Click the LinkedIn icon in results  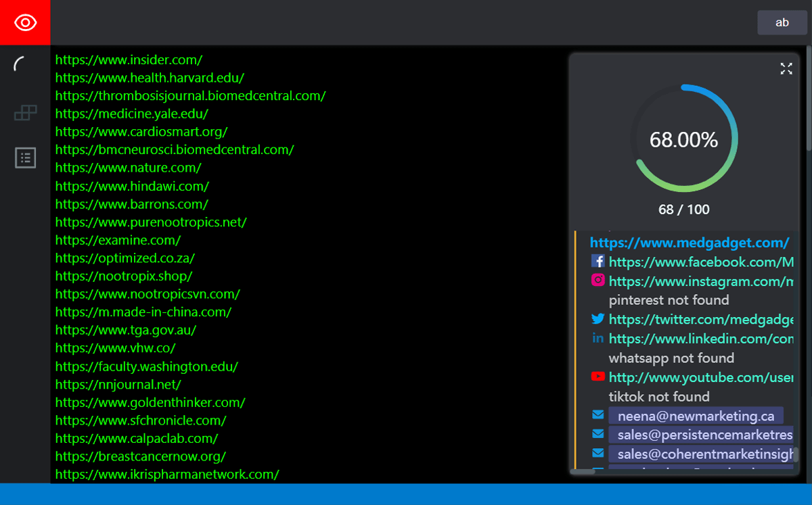click(597, 338)
